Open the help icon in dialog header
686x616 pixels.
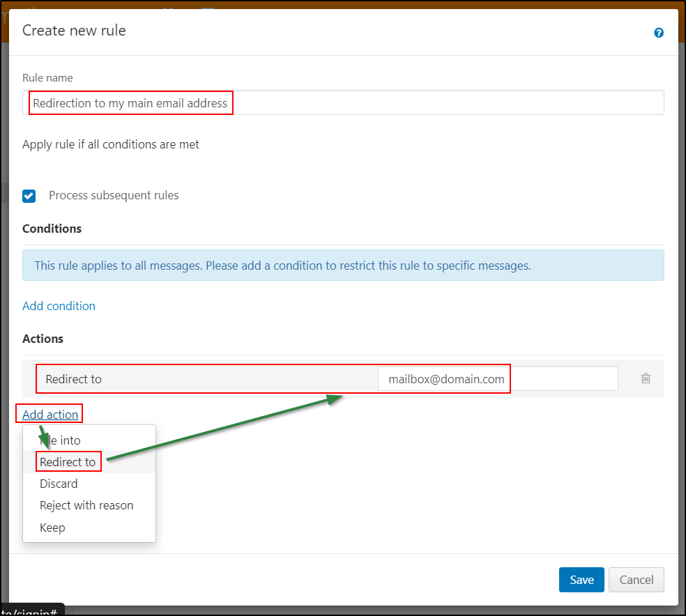pyautogui.click(x=658, y=33)
